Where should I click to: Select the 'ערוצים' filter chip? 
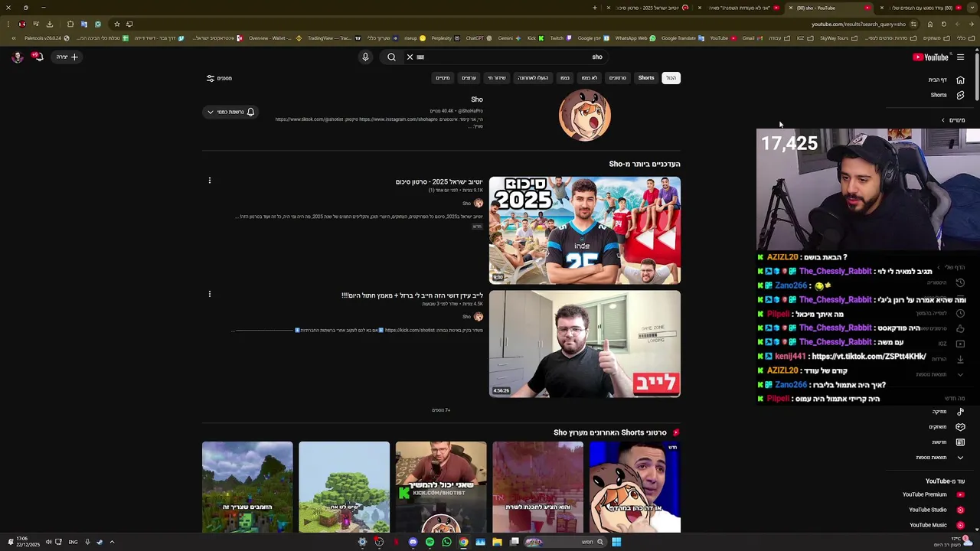coord(469,78)
